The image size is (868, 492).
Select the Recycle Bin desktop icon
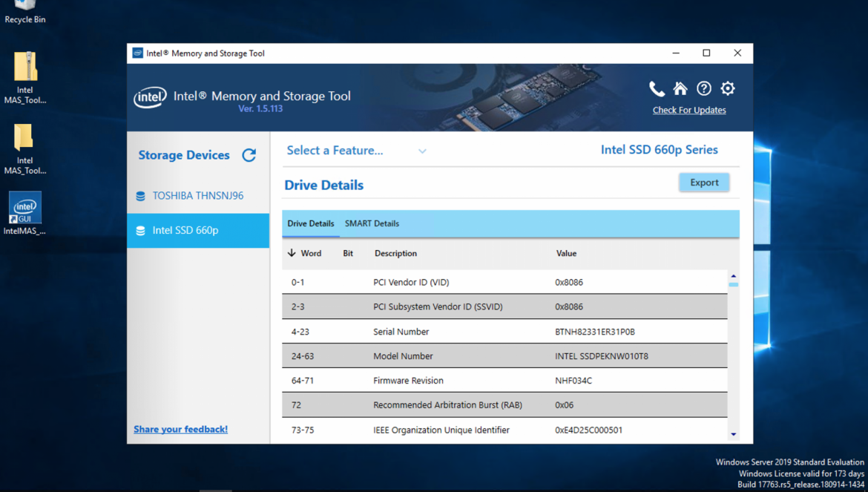pyautogui.click(x=25, y=12)
